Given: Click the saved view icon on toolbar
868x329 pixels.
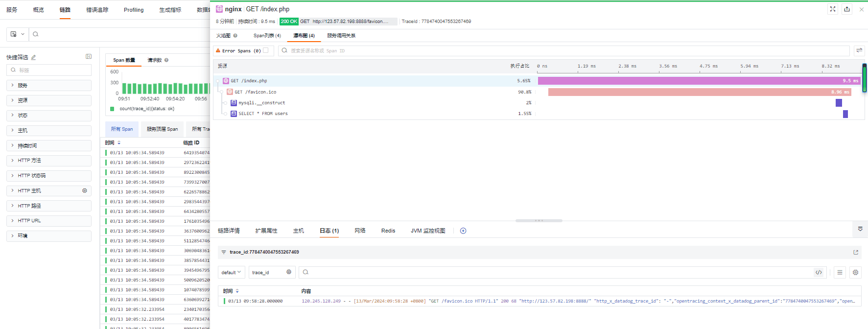Looking at the screenshot, I should click(x=14, y=34).
